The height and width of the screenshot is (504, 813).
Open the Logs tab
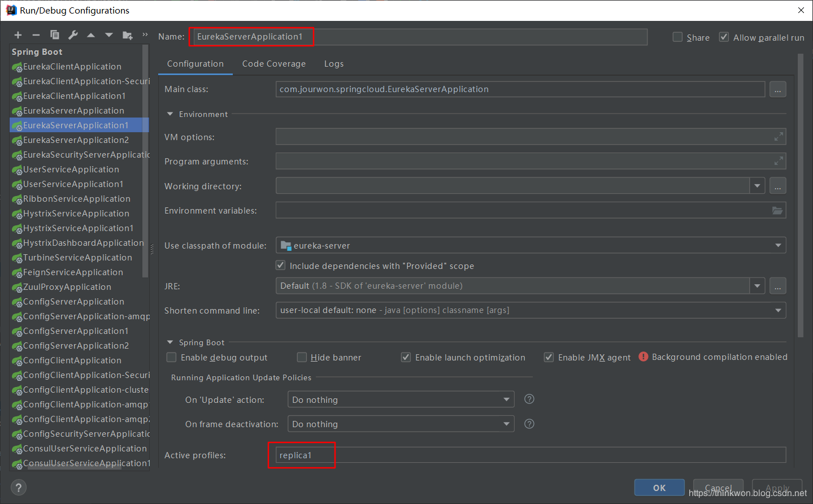334,64
